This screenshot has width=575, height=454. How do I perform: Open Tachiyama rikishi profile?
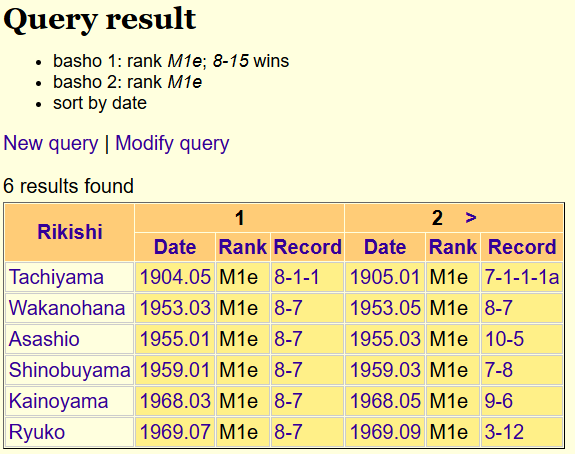56,277
